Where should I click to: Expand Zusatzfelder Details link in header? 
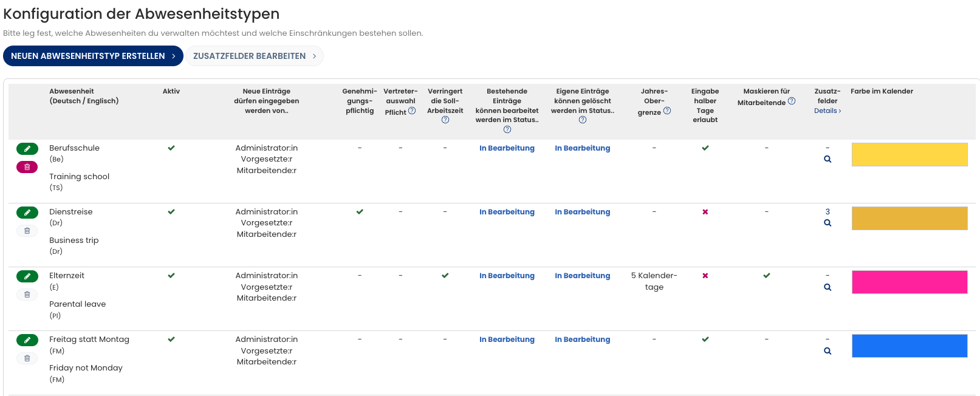[828, 111]
